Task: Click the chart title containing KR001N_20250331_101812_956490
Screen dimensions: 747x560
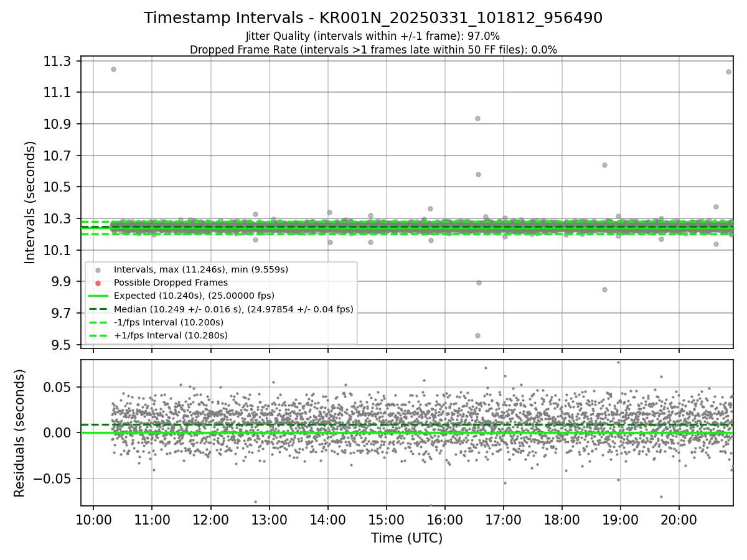Action: pos(373,18)
